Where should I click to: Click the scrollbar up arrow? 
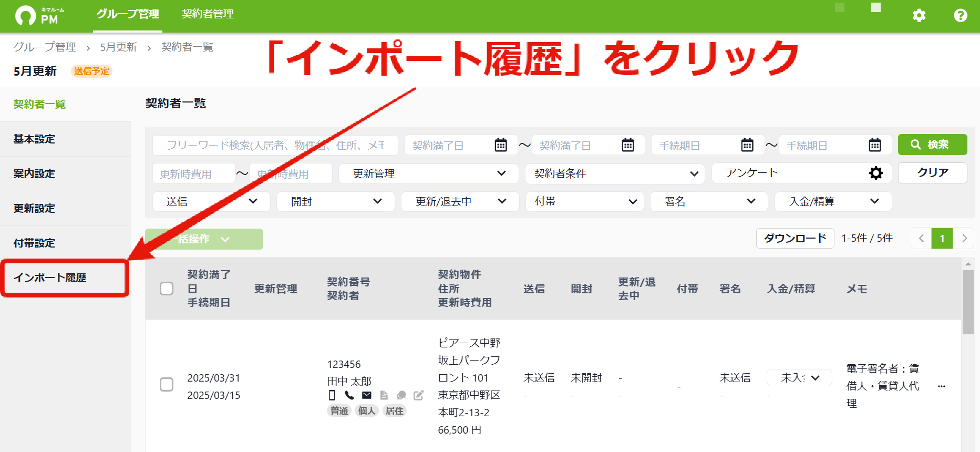968,264
